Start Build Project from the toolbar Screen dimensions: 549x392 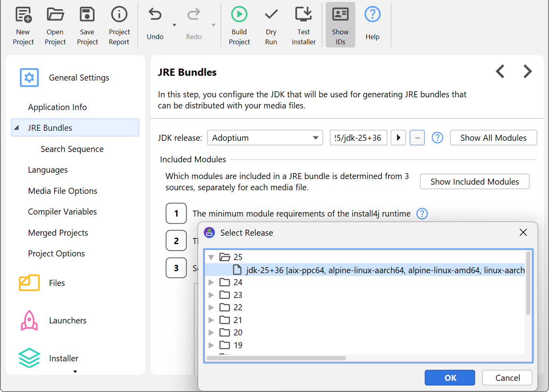point(239,15)
